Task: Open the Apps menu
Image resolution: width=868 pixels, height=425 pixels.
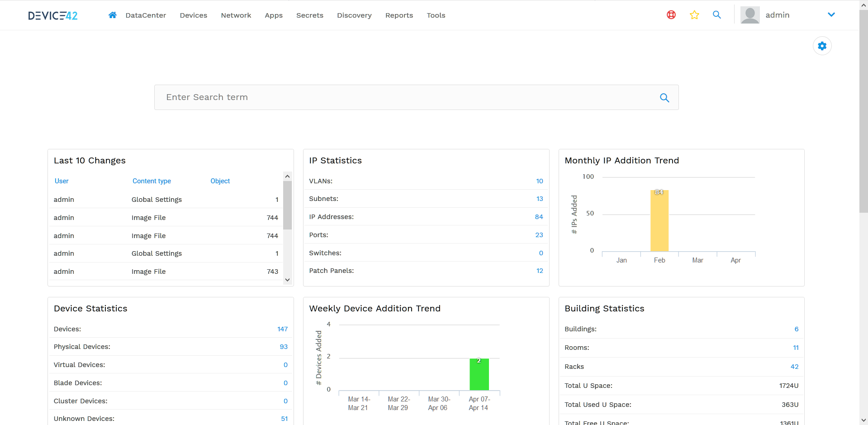Action: pyautogui.click(x=274, y=15)
